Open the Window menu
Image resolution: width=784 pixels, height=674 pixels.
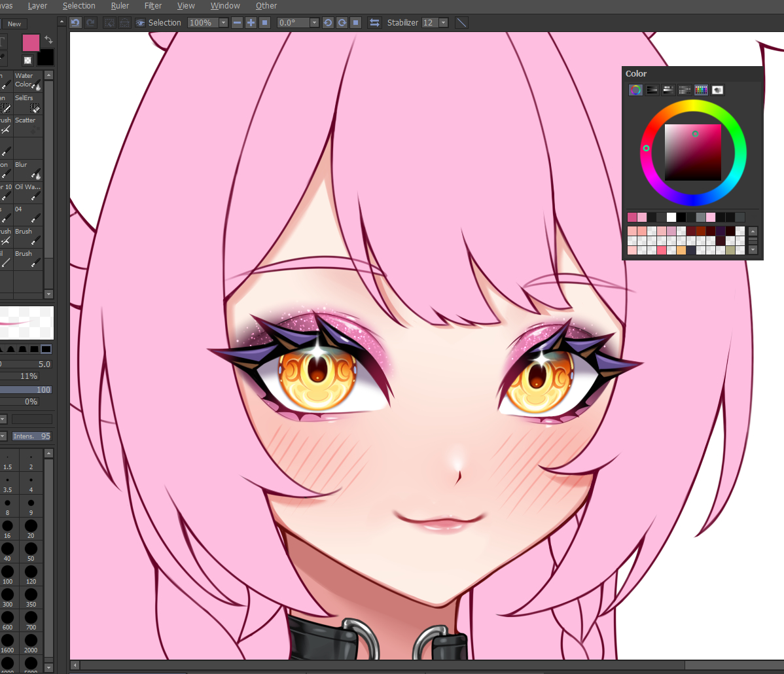pos(225,6)
